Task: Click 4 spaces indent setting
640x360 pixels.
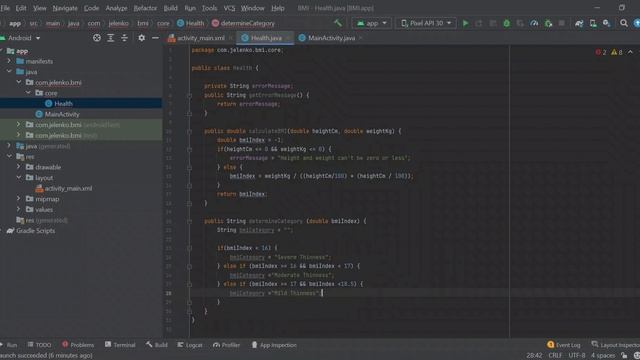Action: tap(603, 356)
